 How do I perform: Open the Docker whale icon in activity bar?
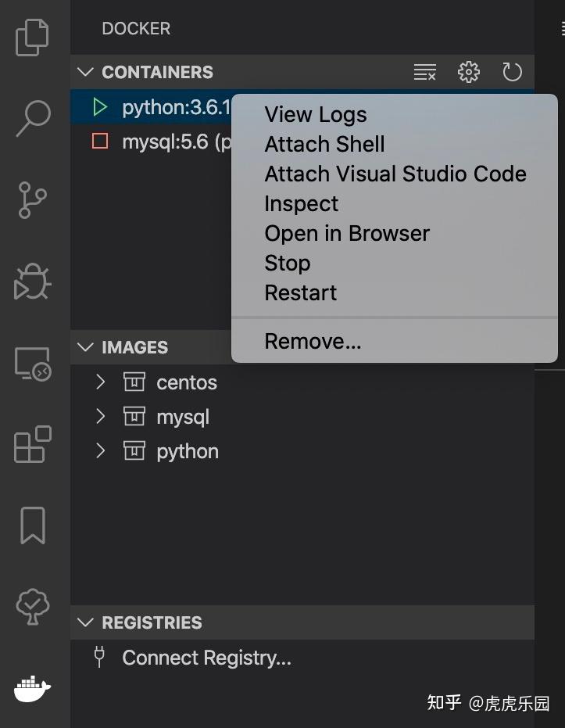32,689
